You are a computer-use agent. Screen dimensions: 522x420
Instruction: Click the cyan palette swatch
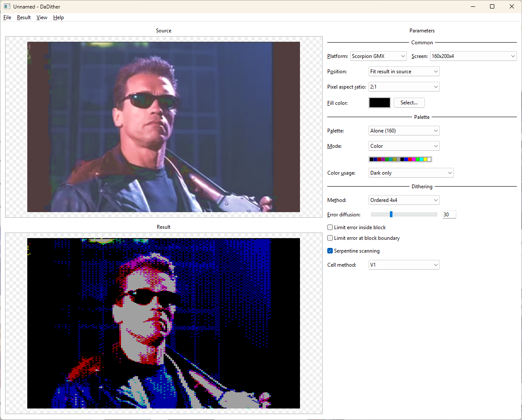[x=421, y=159]
